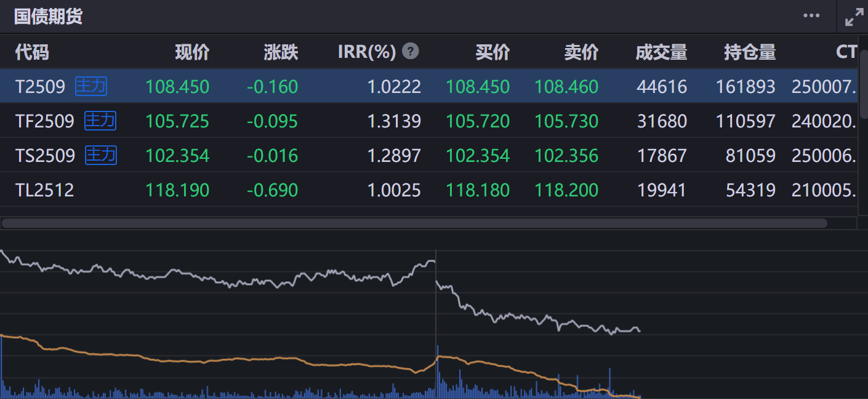868x399 pixels.
Task: Sort by the 涨跌 column header
Action: 281,52
